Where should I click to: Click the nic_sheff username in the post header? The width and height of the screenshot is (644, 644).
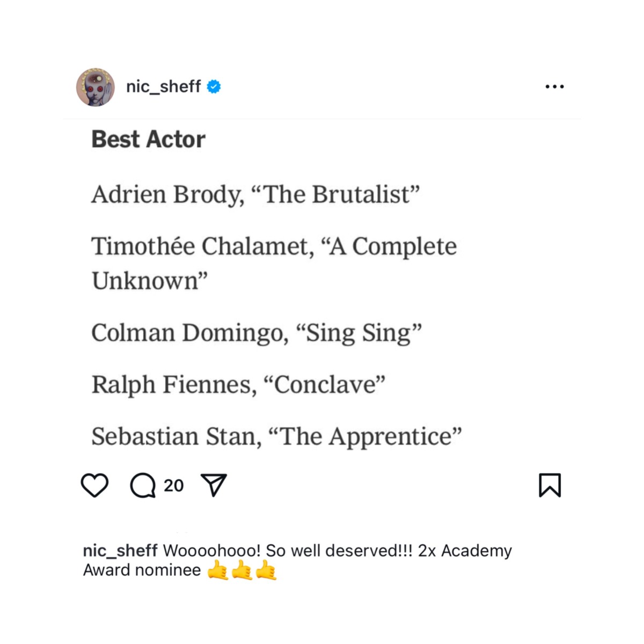163,86
